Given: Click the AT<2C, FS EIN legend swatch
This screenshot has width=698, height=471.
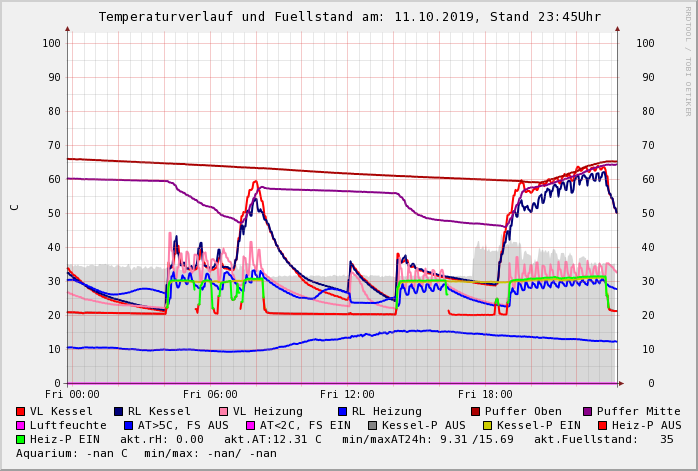Looking at the screenshot, I should (x=250, y=425).
